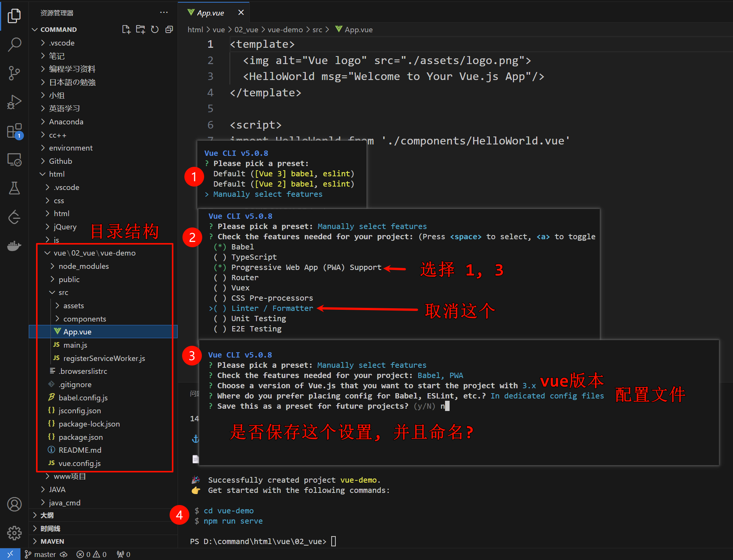Click the terminal prompt input line
The height and width of the screenshot is (560, 733).
tap(263, 541)
